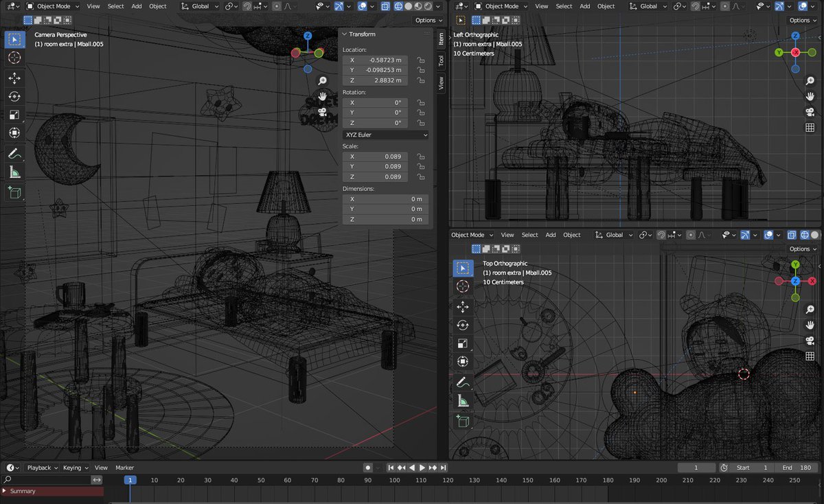Select the Measure tool in camera viewport
This screenshot has width=824, height=504.
coord(14,172)
